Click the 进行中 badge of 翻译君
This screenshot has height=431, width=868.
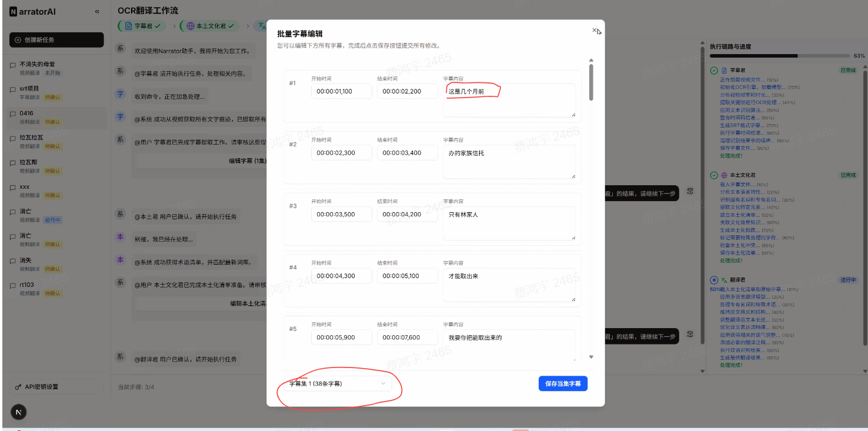849,280
